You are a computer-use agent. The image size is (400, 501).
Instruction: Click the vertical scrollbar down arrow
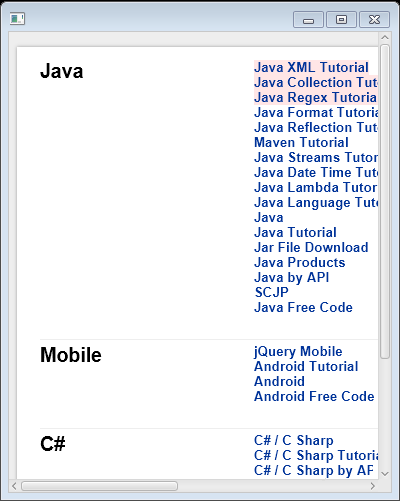click(x=385, y=474)
